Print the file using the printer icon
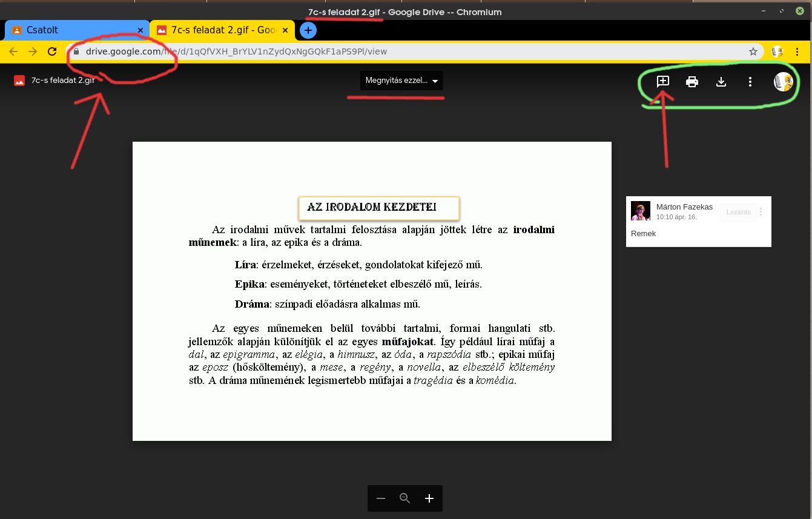Screen dimensions: 812x519 (x=692, y=82)
